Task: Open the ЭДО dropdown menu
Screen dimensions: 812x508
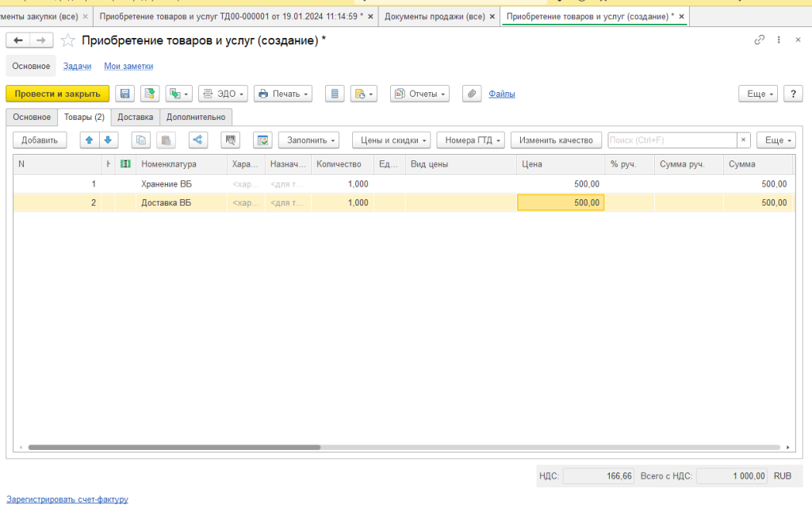Action: point(223,94)
